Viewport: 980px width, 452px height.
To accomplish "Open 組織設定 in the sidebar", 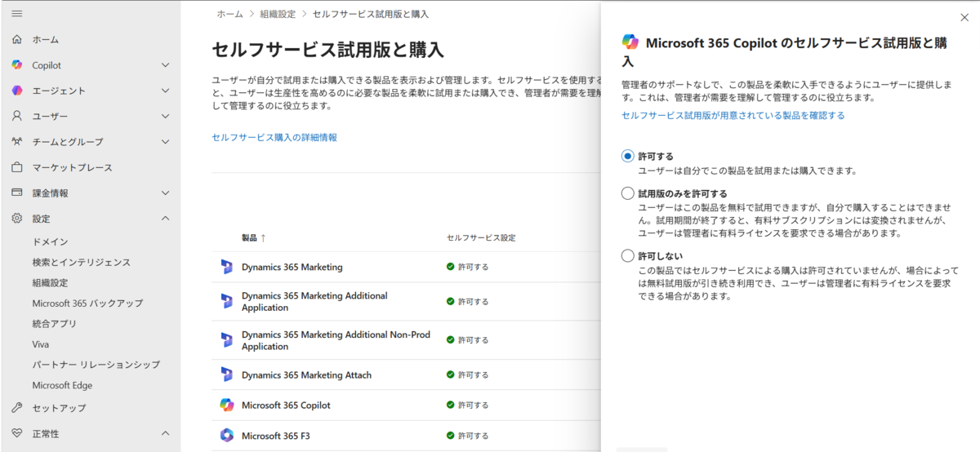I will [x=50, y=282].
